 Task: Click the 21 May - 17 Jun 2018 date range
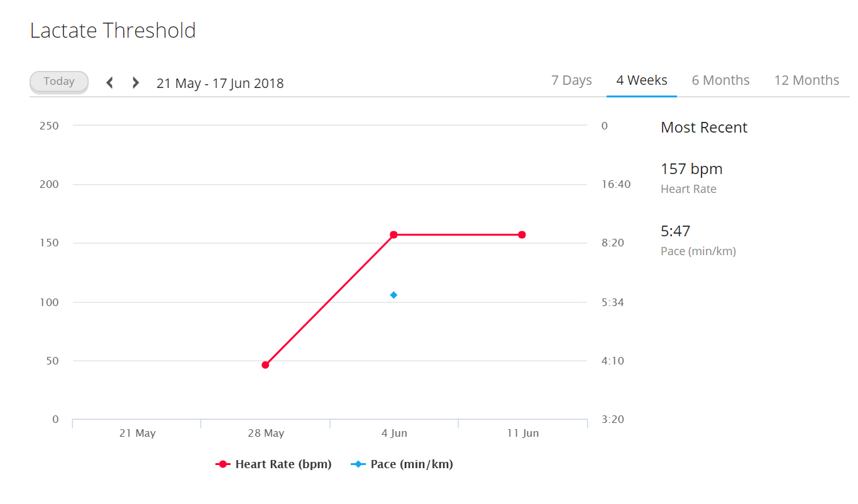[x=220, y=83]
